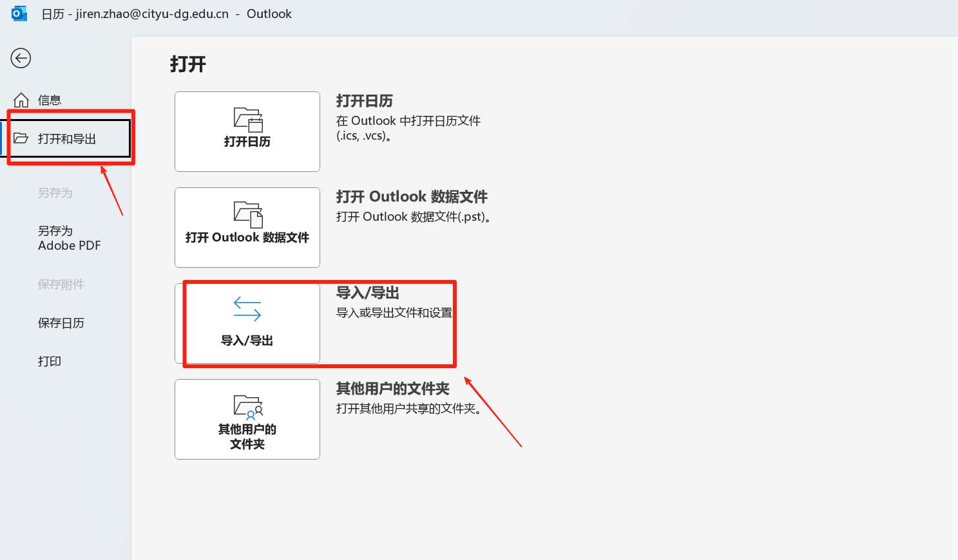Click the 其他用户的文件夹 heading text
Screen dimensions: 958x560
click(393, 389)
